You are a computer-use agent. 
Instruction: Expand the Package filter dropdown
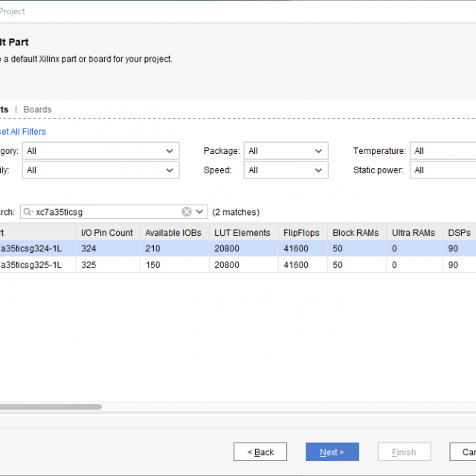coord(286,151)
